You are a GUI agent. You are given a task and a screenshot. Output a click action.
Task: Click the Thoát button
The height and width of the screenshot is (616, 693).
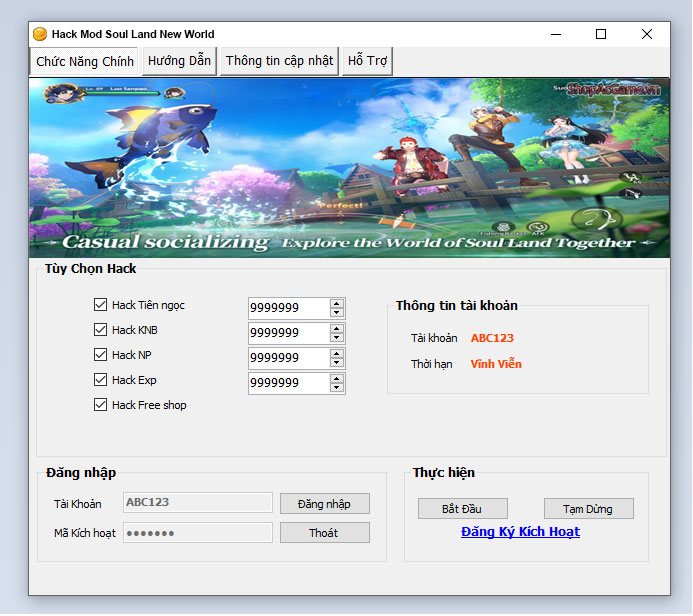324,533
